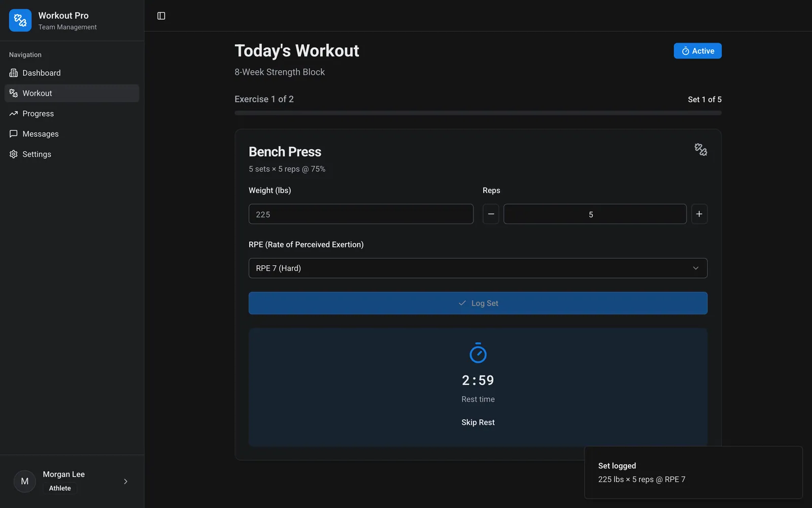Click the Bench Press heading

point(285,152)
